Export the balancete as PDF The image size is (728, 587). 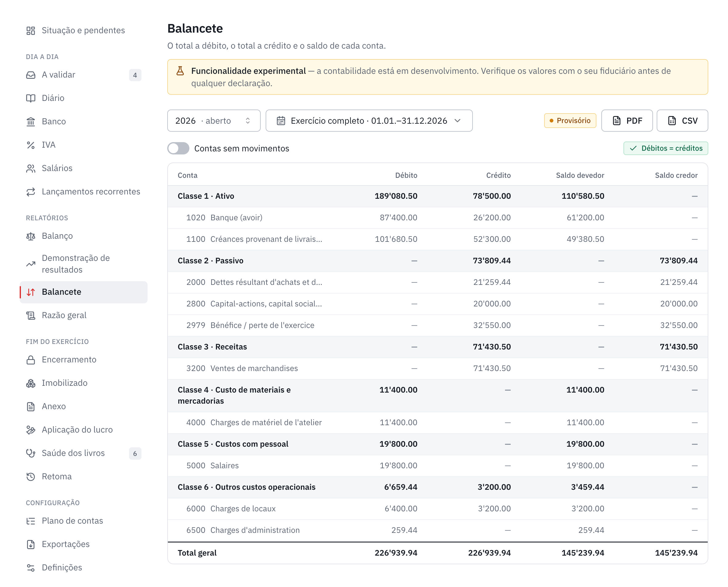627,121
